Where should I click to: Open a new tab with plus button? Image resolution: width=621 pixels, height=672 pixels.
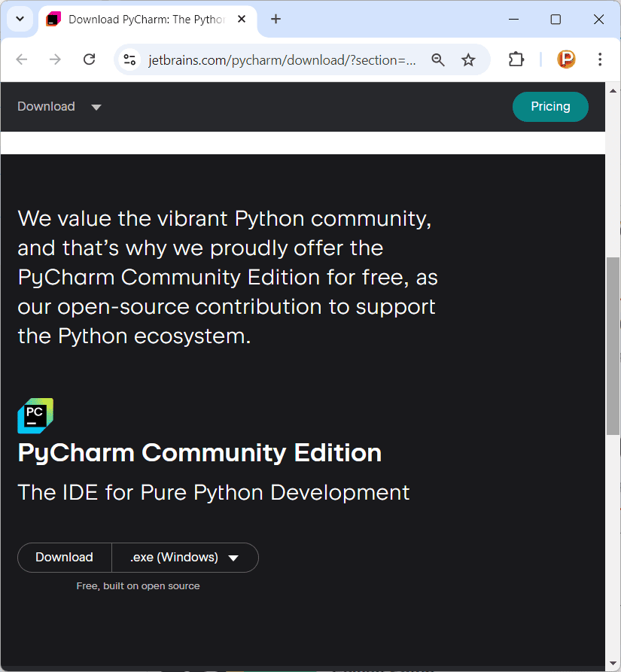pos(276,20)
